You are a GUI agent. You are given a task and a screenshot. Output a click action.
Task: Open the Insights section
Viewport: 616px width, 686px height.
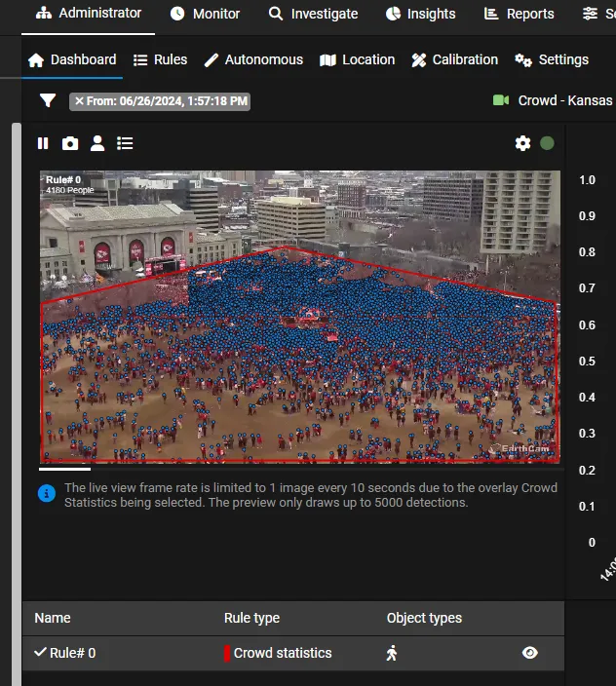tap(420, 14)
